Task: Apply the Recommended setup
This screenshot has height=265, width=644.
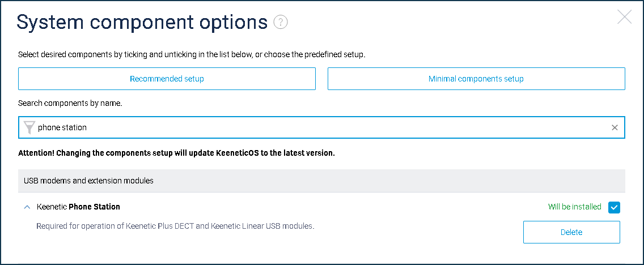Action: [167, 79]
